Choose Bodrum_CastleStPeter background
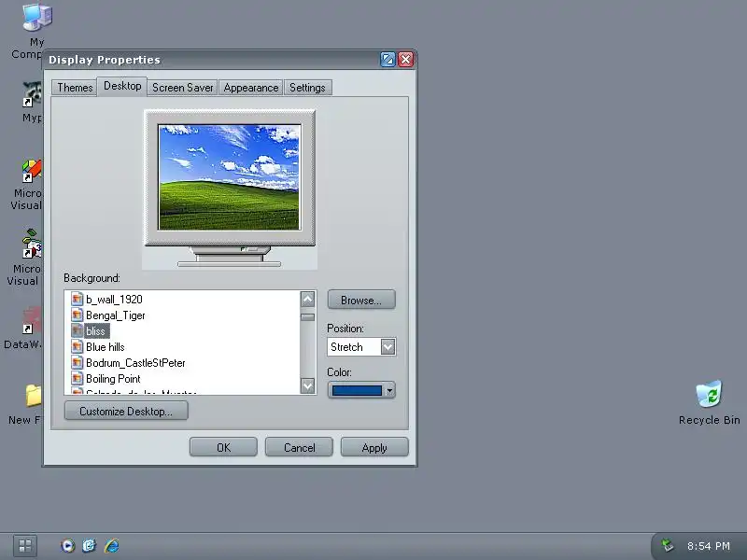Screen dimensions: 747x560 tap(135, 363)
